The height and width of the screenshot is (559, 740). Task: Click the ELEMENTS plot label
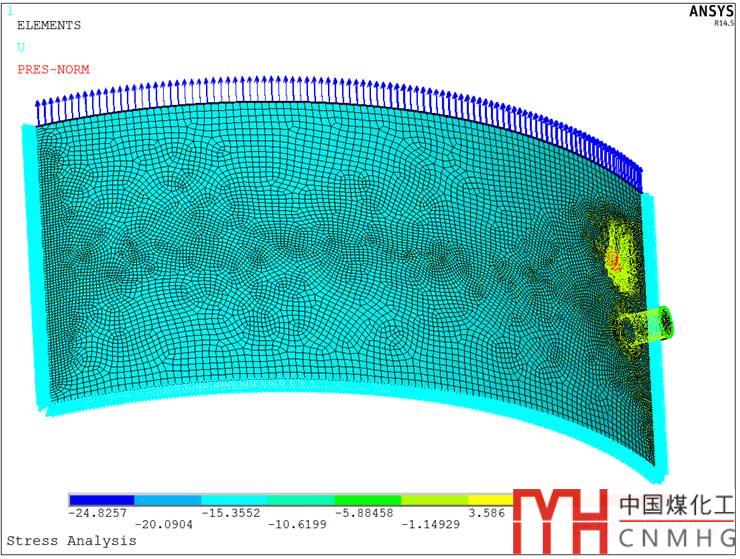[x=49, y=25]
